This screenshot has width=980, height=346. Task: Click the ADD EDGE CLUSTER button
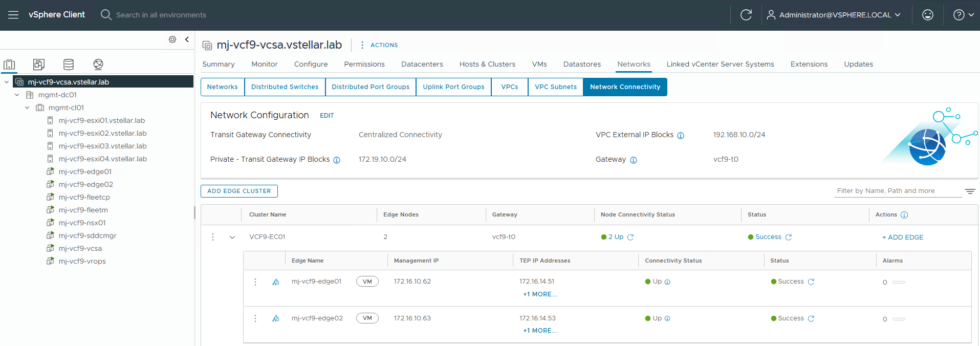coord(239,191)
